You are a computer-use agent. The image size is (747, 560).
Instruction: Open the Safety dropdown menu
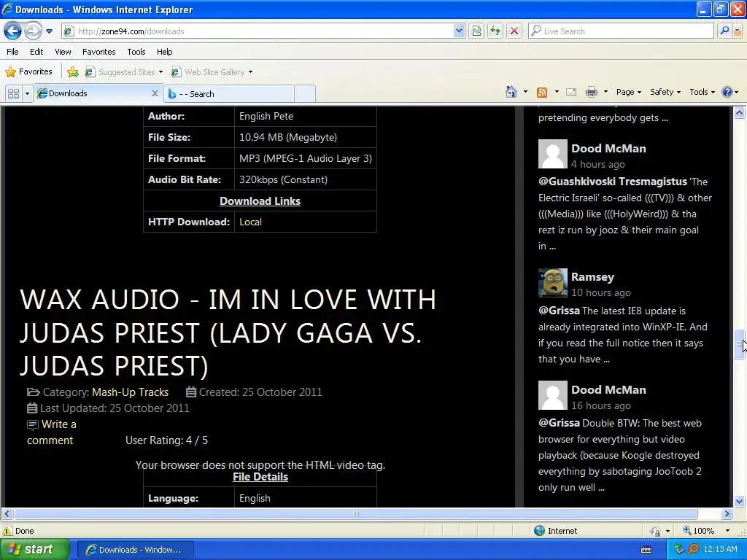665,92
